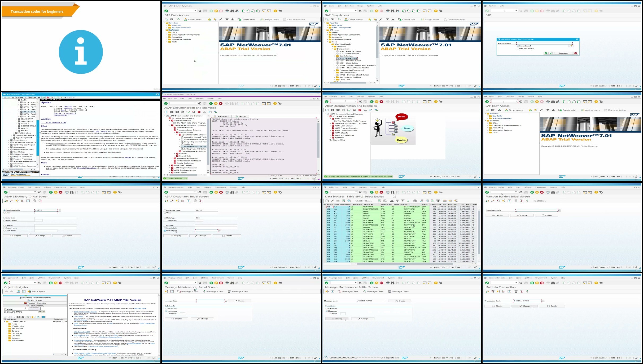This screenshot has height=364, width=643.
Task: Collapse the ABAP Workbench node in SAP menu tree
Action: (330, 44)
